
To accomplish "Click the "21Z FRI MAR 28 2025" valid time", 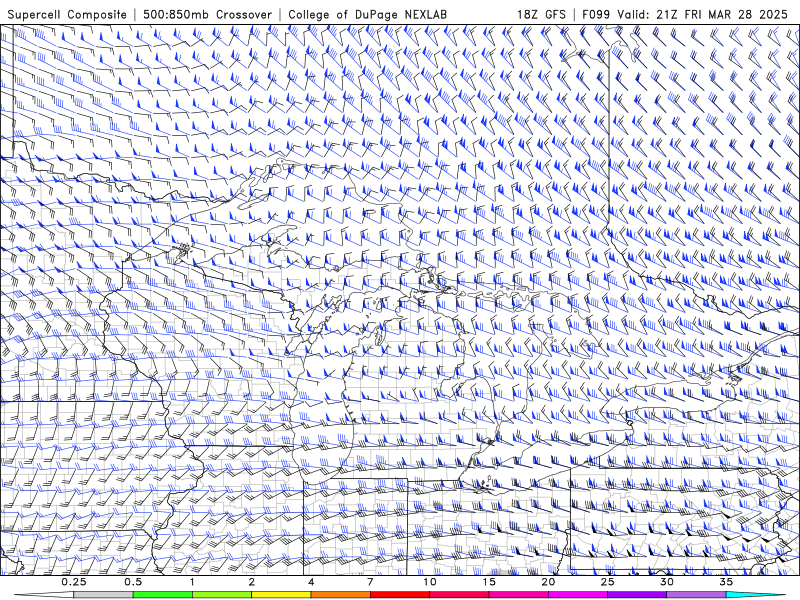I will pyautogui.click(x=722, y=15).
